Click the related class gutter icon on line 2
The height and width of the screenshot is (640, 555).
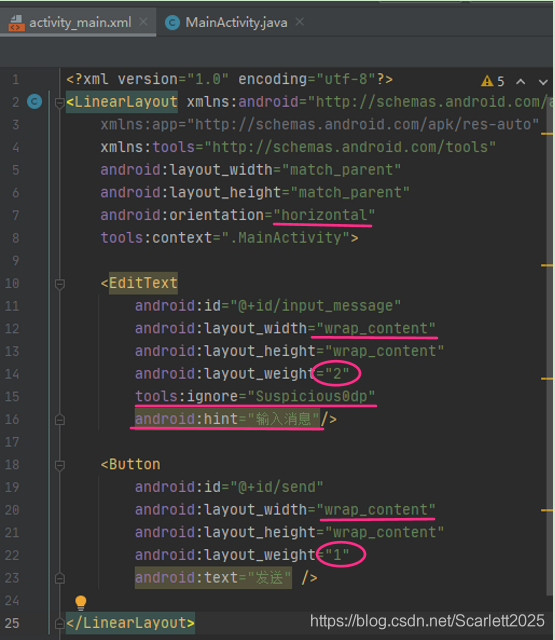point(35,101)
